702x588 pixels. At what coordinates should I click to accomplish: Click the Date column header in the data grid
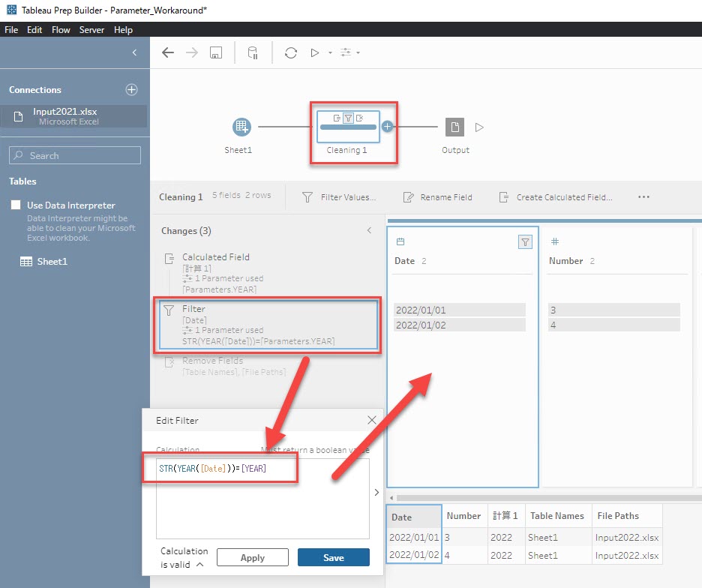[414, 517]
